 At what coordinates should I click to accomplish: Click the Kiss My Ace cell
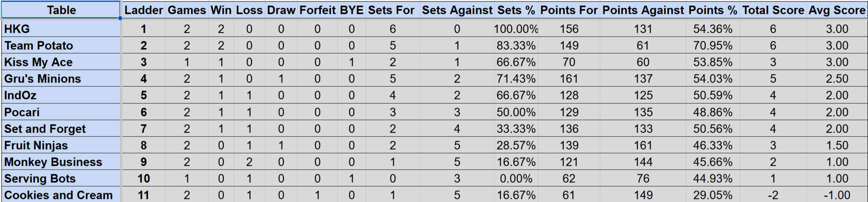tap(61, 62)
